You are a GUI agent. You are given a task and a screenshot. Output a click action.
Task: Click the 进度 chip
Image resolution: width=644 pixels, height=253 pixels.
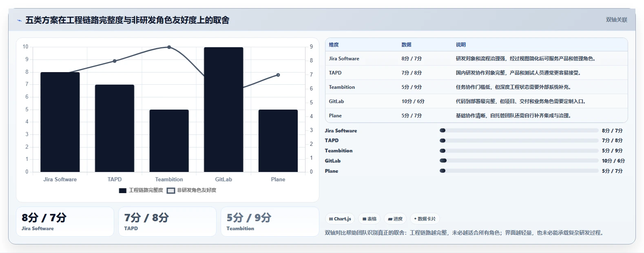tap(395, 219)
